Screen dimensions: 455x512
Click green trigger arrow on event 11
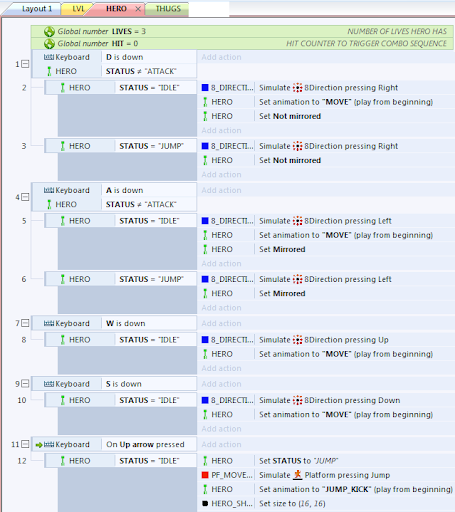[x=39, y=445]
